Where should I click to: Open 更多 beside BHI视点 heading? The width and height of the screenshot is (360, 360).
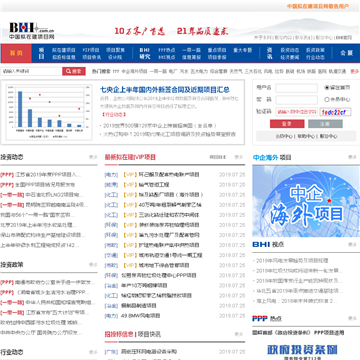click(353, 244)
